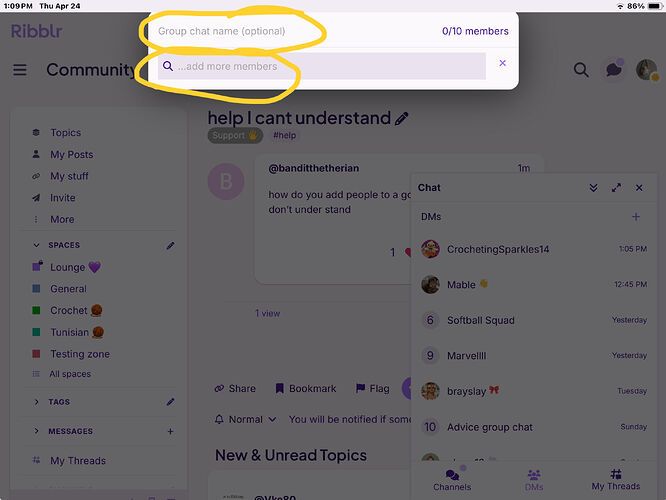The width and height of the screenshot is (666, 500).
Task: Open the Normal notification level dropdown
Action: (246, 420)
